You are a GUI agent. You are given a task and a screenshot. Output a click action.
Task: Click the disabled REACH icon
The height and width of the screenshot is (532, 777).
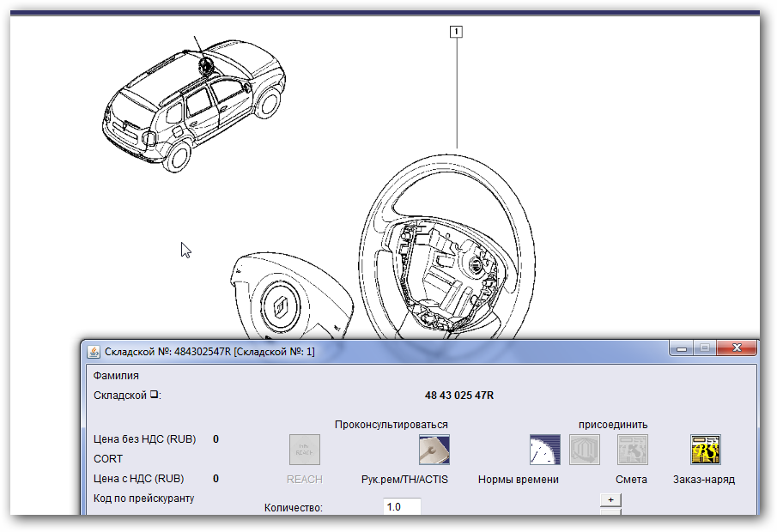pyautogui.click(x=304, y=450)
